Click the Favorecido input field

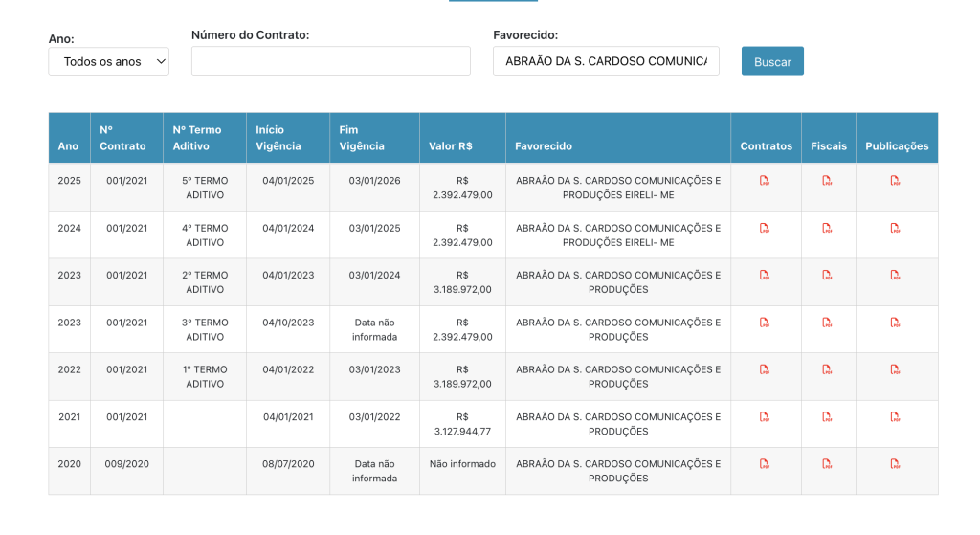606,61
